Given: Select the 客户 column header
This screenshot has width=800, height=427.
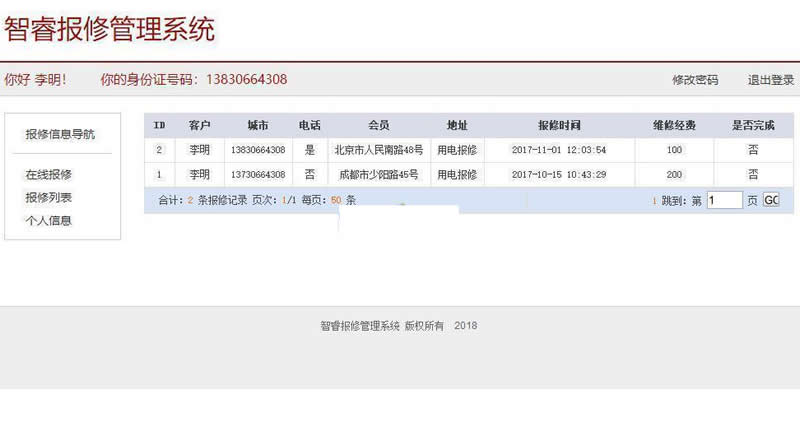Looking at the screenshot, I should click(x=200, y=126).
